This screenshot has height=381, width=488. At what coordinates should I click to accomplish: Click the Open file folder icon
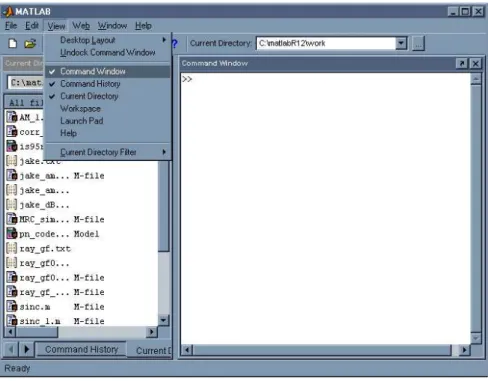30,43
